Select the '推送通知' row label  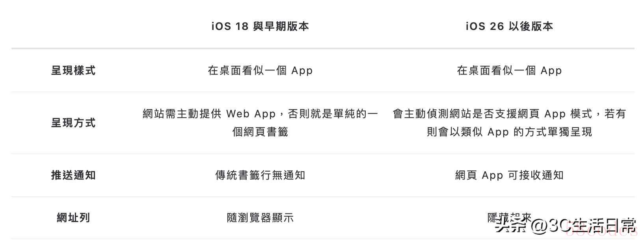(73, 175)
